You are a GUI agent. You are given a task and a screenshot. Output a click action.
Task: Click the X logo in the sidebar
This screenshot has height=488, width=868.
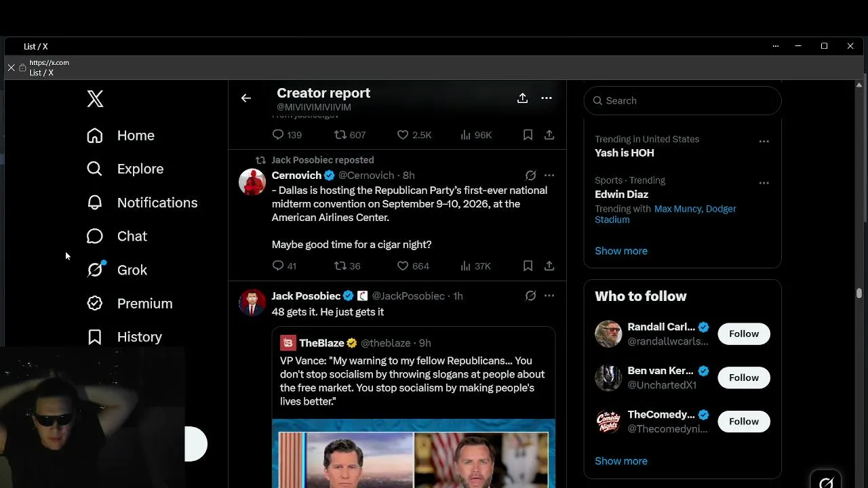point(95,99)
